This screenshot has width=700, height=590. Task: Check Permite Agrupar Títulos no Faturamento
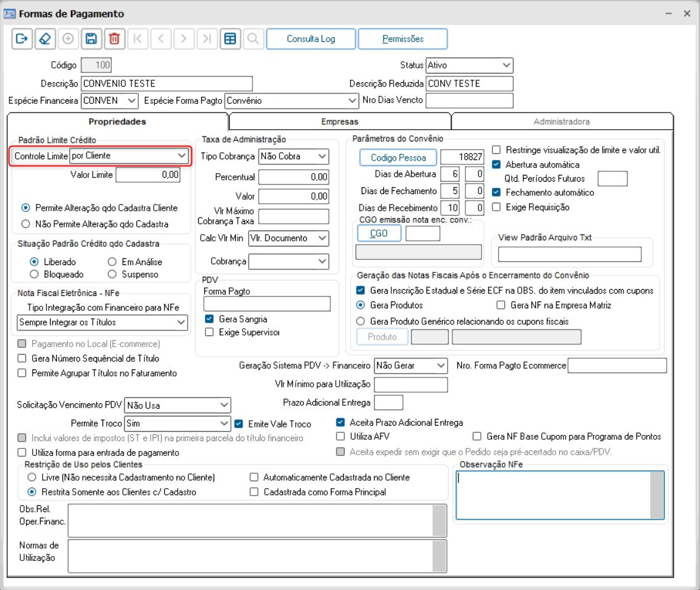click(22, 373)
